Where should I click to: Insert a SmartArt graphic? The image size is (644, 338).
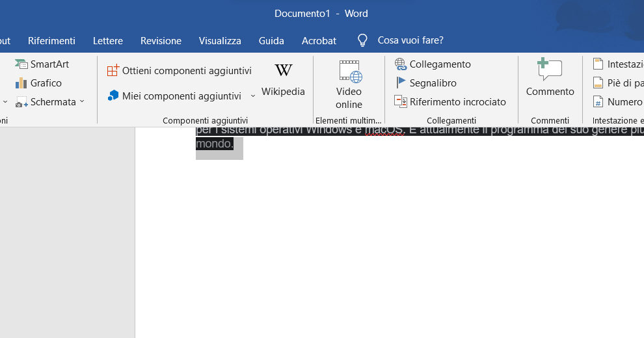point(42,64)
